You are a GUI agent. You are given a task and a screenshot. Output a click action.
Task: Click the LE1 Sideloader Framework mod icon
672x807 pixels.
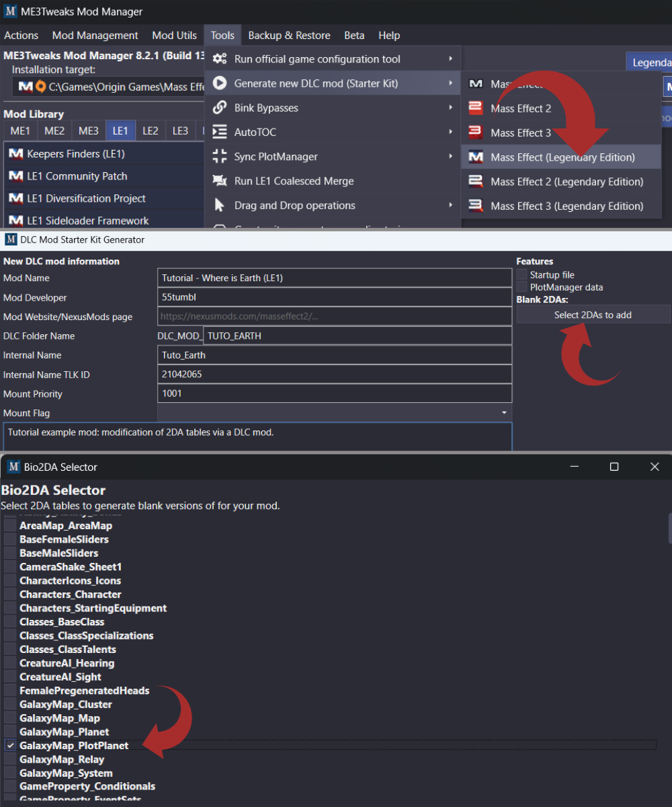(x=15, y=221)
